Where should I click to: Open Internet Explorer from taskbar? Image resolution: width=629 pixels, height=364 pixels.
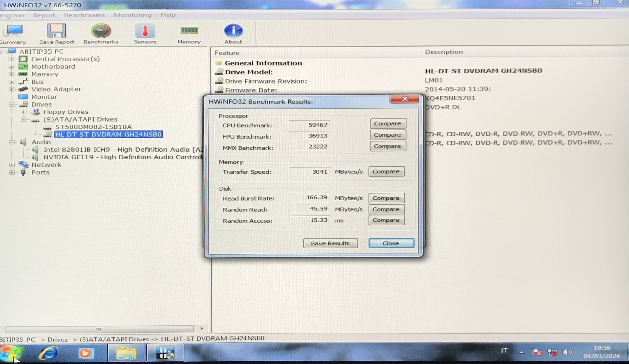pos(48,353)
